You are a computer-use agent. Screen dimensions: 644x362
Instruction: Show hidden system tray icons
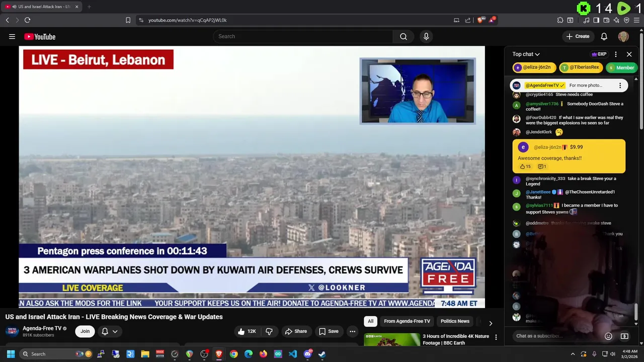[x=573, y=354]
